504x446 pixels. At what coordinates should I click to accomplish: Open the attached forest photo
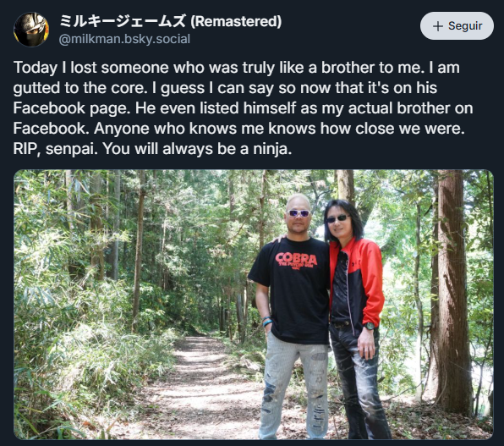click(x=254, y=304)
